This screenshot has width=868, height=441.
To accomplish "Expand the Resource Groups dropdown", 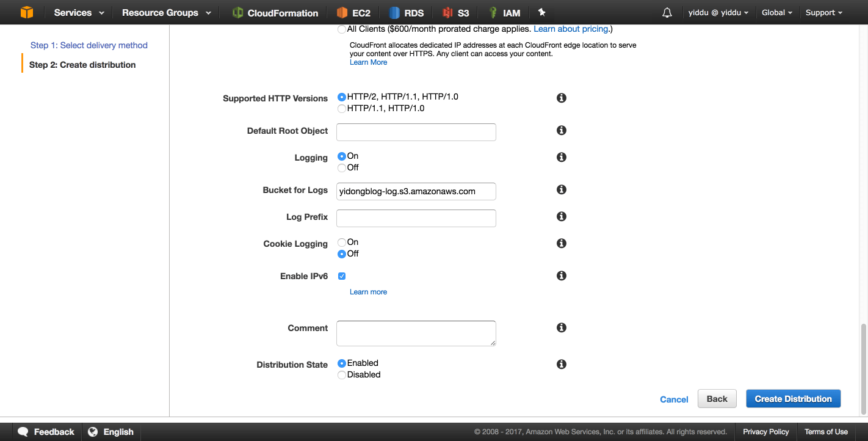I will click(x=167, y=12).
